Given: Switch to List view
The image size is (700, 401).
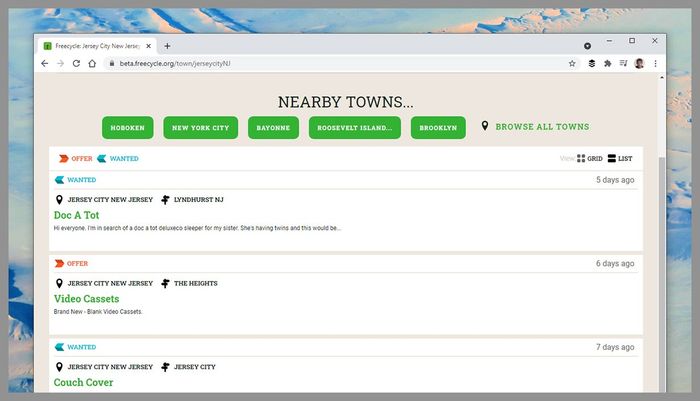Looking at the screenshot, I should [x=620, y=159].
